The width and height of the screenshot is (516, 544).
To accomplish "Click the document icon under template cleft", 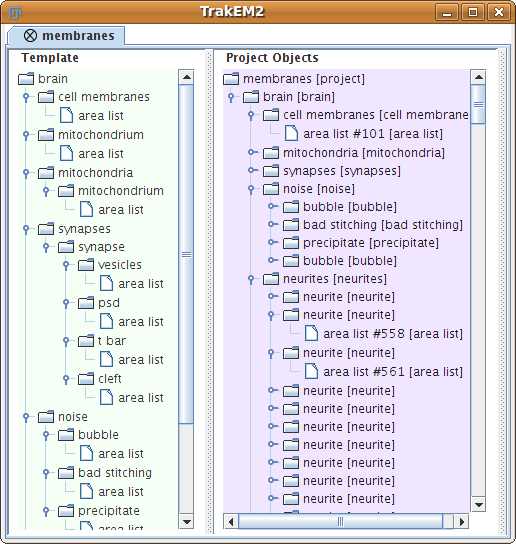I will click(107, 397).
